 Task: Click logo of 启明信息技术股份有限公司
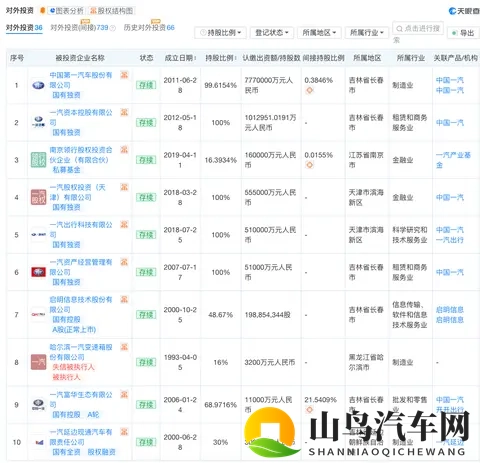(38, 315)
